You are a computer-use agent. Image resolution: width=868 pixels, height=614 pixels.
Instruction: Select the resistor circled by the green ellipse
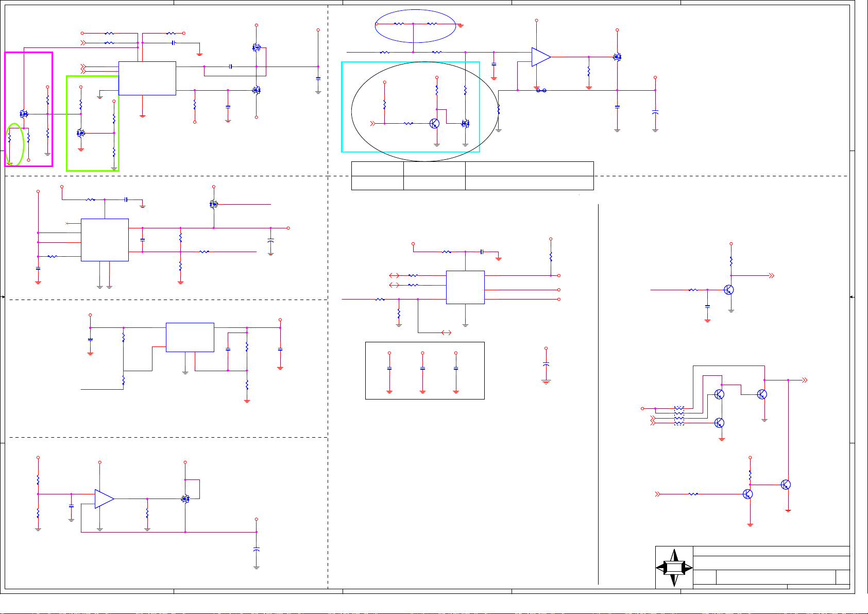tap(10, 138)
